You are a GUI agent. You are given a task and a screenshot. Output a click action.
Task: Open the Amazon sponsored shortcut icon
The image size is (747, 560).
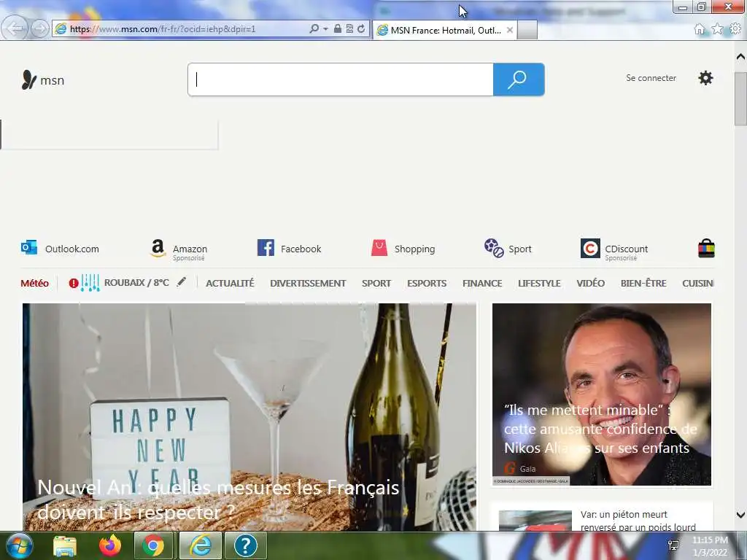[158, 248]
